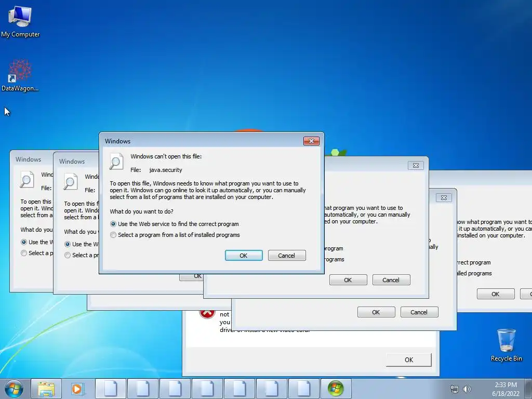The image size is (532, 399).
Task: Open the volume speaker tray icon
Action: (467, 389)
